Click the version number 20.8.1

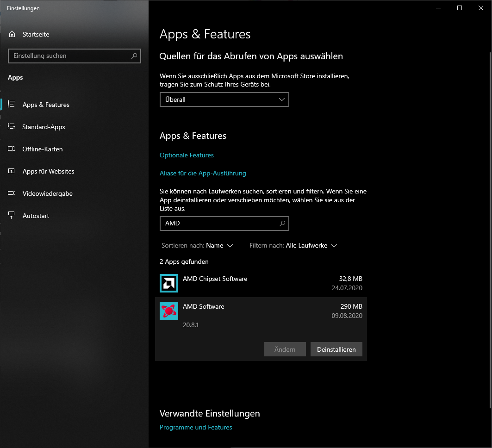point(191,325)
